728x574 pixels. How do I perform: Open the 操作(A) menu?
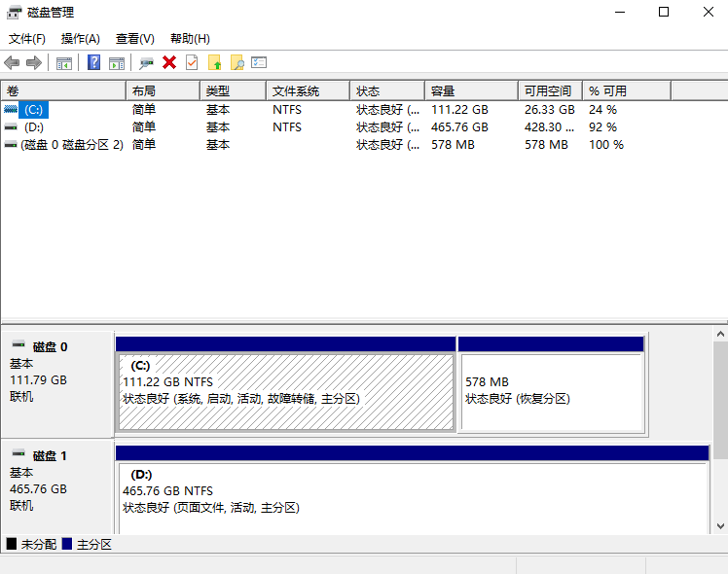(x=81, y=39)
